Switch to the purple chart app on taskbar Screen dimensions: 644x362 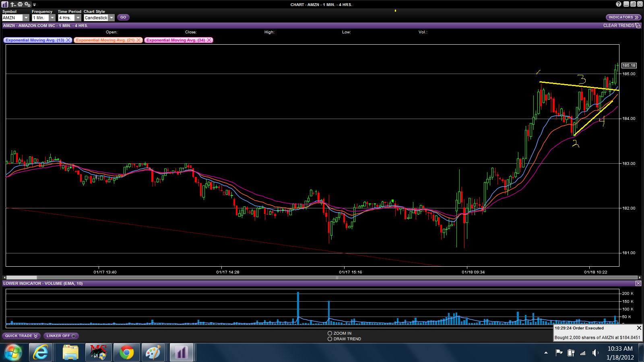click(x=182, y=353)
